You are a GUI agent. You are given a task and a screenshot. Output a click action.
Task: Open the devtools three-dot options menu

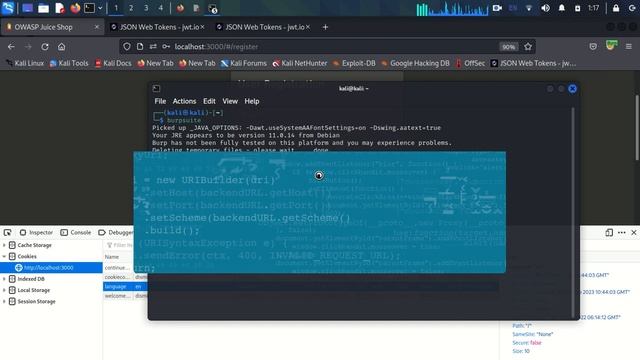[622, 233]
